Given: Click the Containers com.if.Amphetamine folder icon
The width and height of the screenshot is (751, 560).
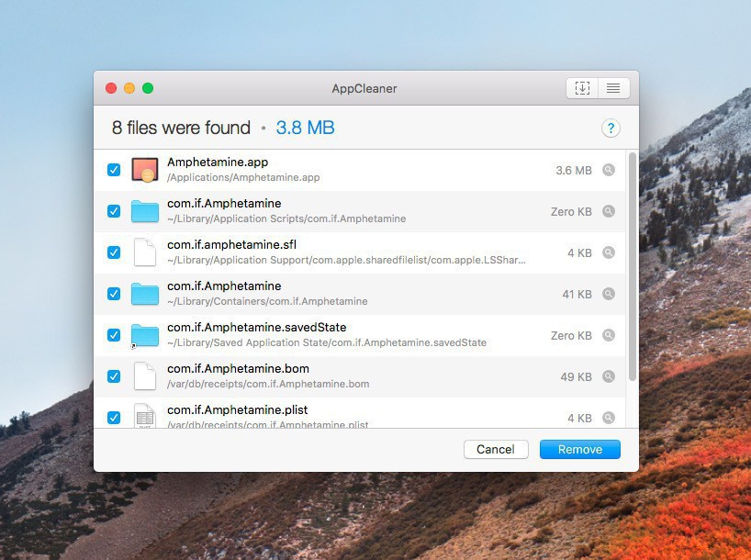Looking at the screenshot, I should coord(145,294).
